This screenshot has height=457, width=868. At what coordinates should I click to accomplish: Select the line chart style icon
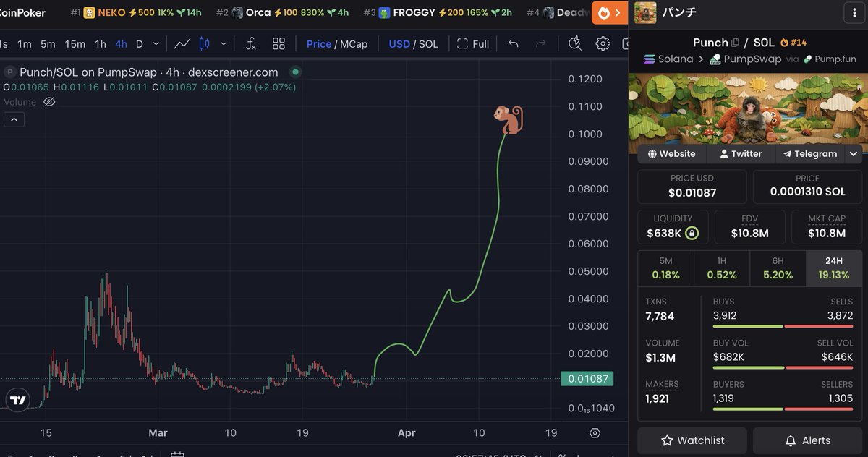tap(182, 44)
